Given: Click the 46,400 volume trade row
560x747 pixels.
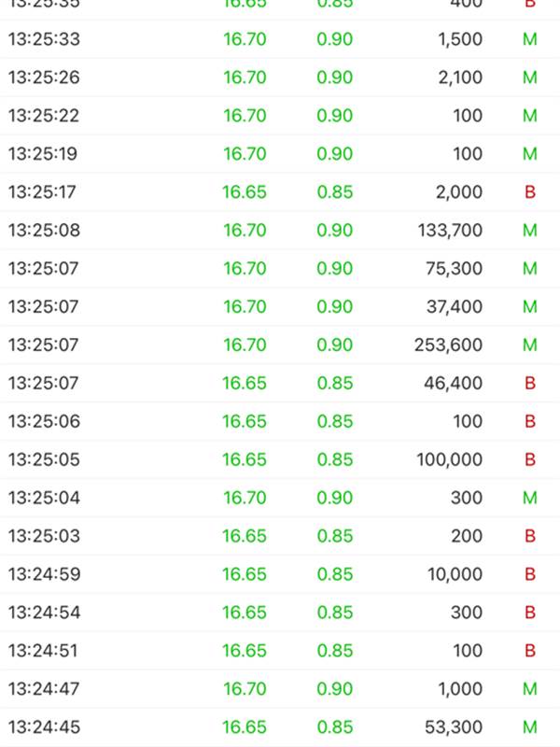Looking at the screenshot, I should pyautogui.click(x=280, y=383).
